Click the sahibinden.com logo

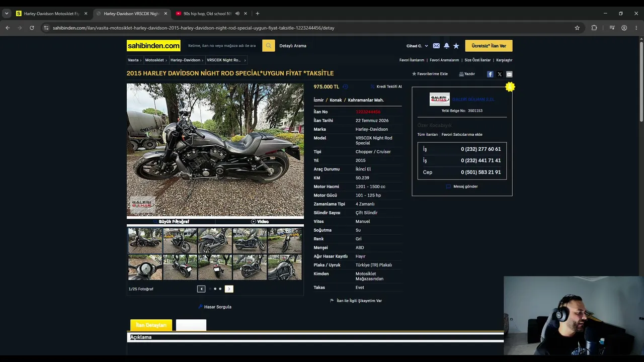tap(153, 46)
